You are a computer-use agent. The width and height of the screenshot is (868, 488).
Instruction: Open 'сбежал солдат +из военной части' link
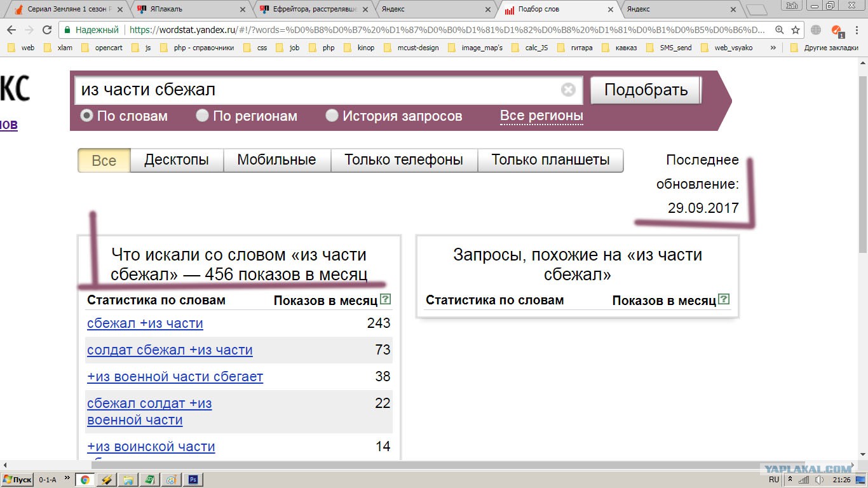[149, 412]
